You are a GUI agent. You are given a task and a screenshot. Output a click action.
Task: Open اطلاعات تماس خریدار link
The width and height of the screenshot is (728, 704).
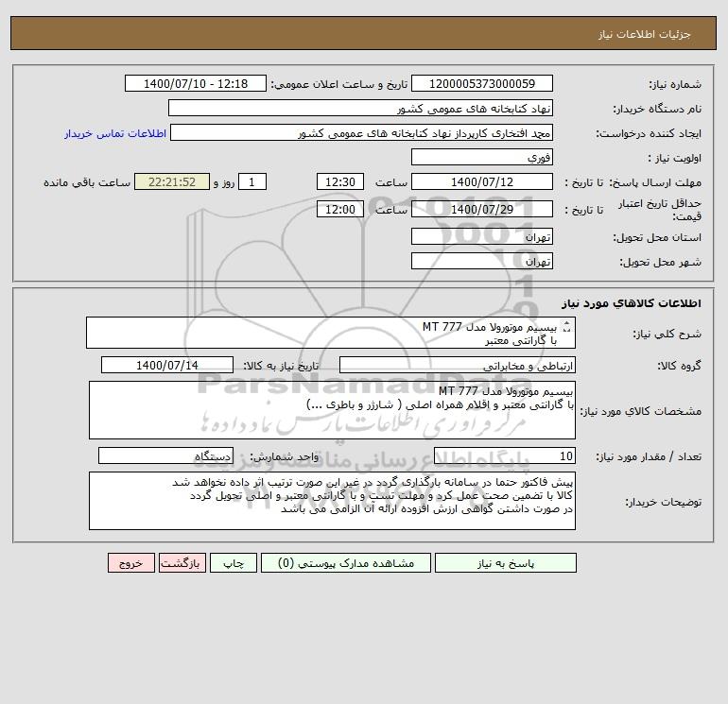115,133
